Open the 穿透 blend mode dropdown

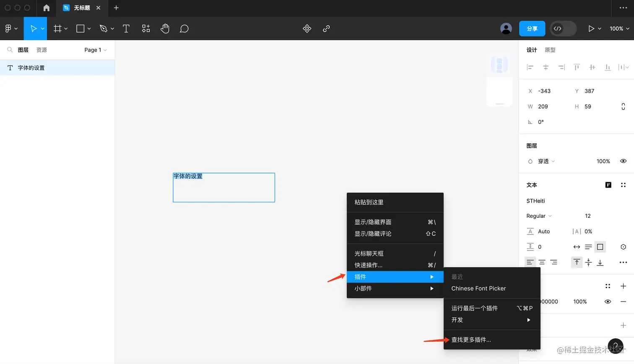pos(546,161)
